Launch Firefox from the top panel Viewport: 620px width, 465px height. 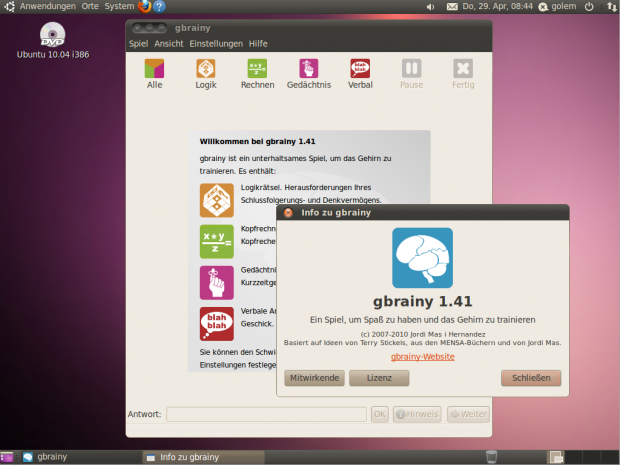(145, 6)
